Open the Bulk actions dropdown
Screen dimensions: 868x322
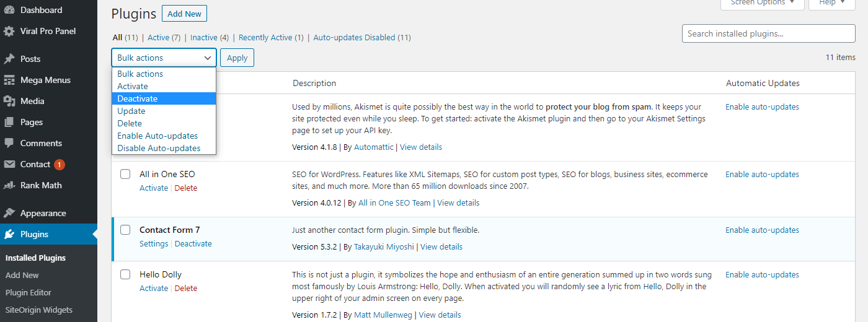pos(164,58)
